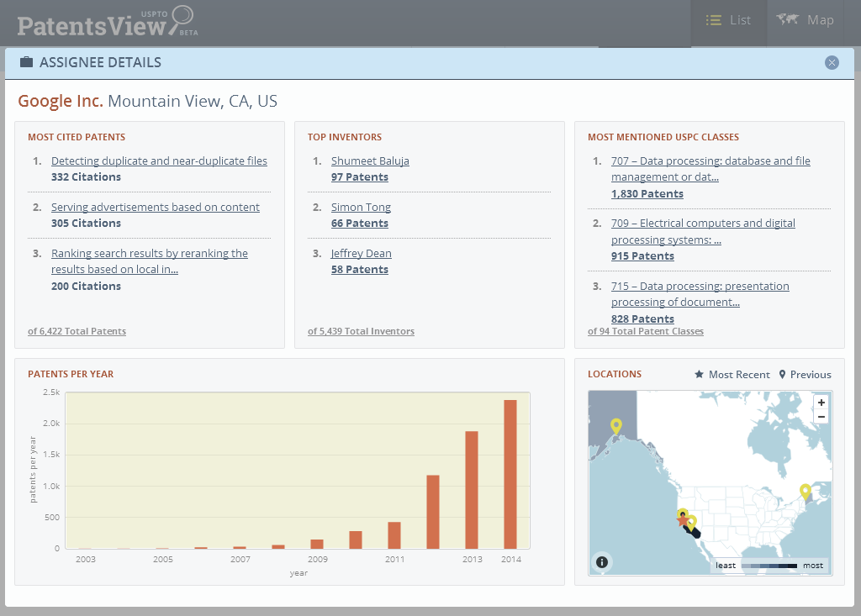Click the '2.5k' y-axis label
The image size is (861, 616).
[x=51, y=392]
